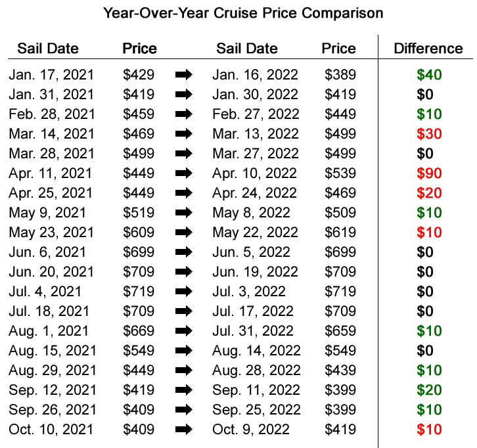
Task: Click the arrow in the Mar. 14, 2021 row
Action: (x=184, y=134)
